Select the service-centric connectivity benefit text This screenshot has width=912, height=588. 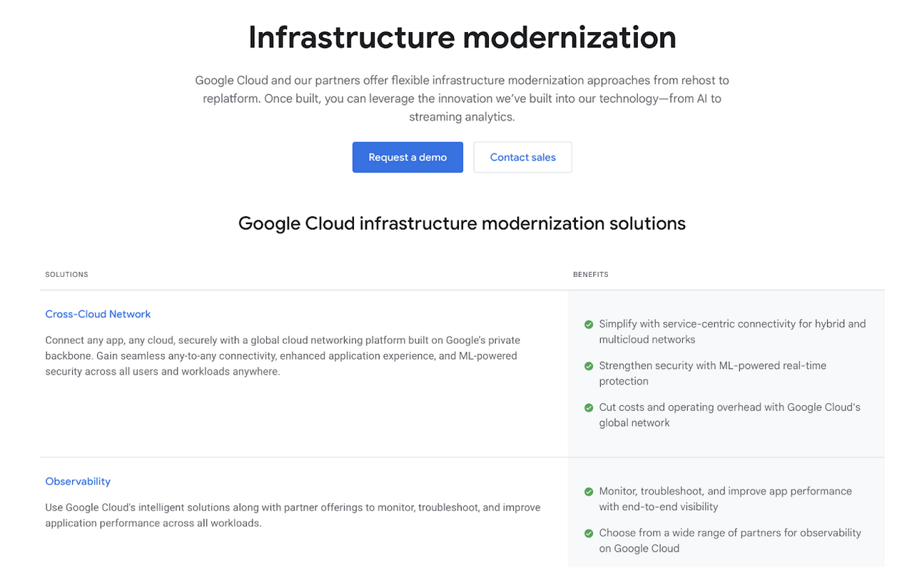click(733, 331)
